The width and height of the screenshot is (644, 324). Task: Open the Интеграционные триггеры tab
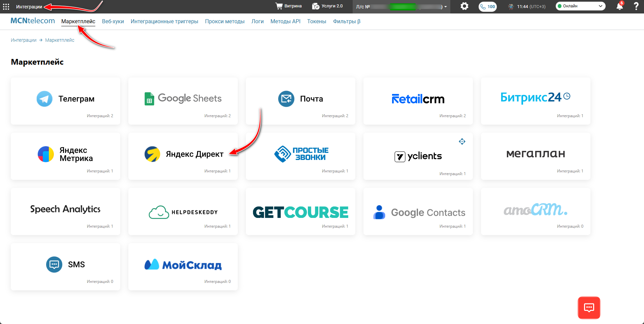click(x=164, y=22)
